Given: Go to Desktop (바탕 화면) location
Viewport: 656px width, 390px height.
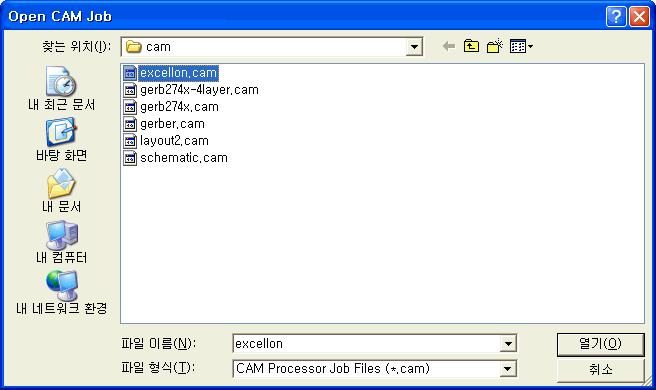Looking at the screenshot, I should click(x=61, y=139).
